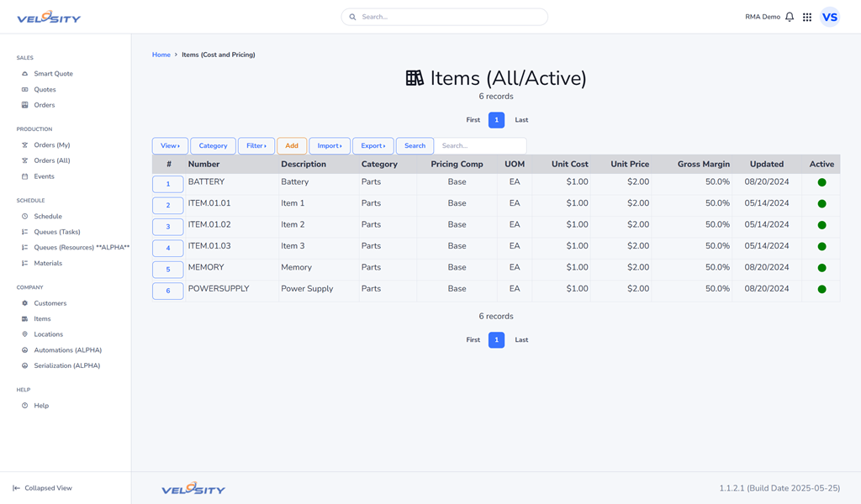
Task: Expand the View dropdown button
Action: point(170,146)
